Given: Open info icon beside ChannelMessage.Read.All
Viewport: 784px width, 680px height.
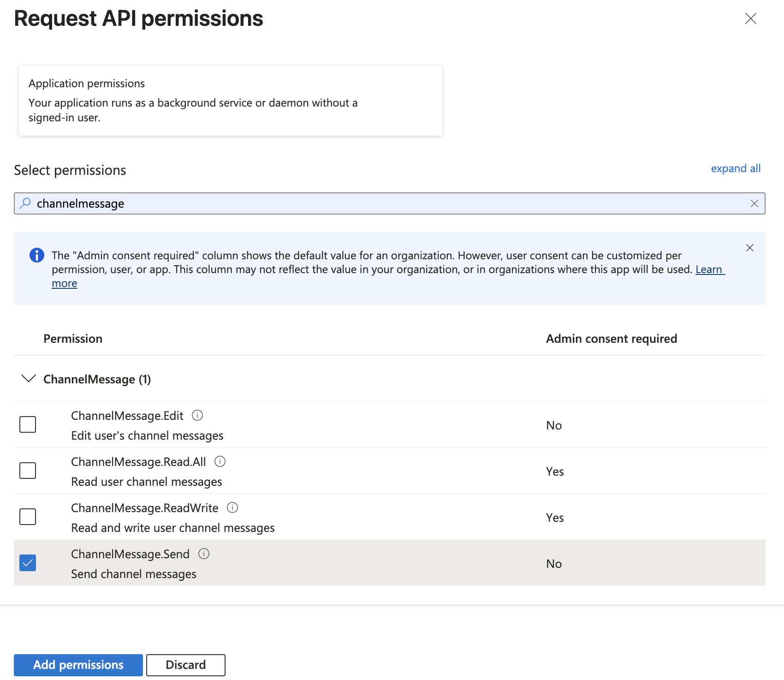Looking at the screenshot, I should pos(220,461).
